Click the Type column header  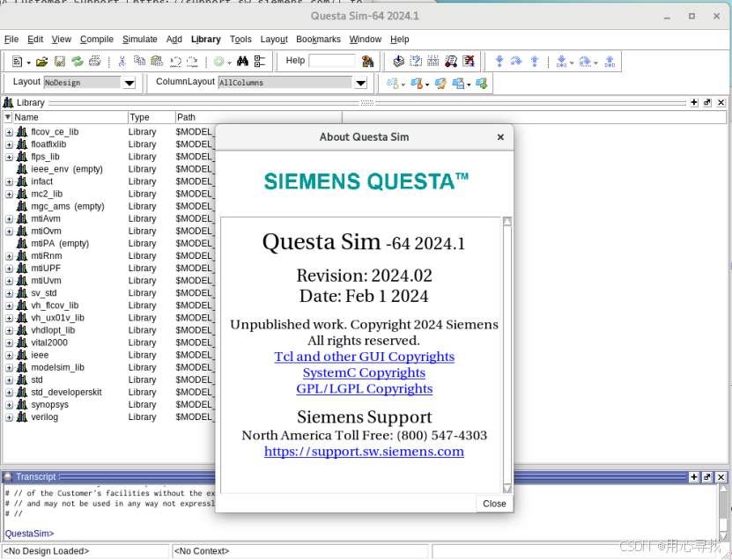pos(152,117)
